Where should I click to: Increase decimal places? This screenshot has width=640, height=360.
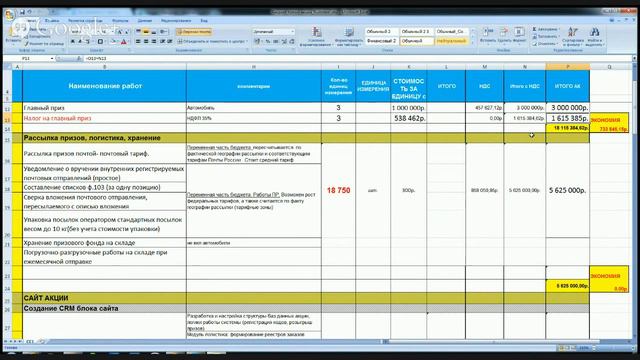284,41
